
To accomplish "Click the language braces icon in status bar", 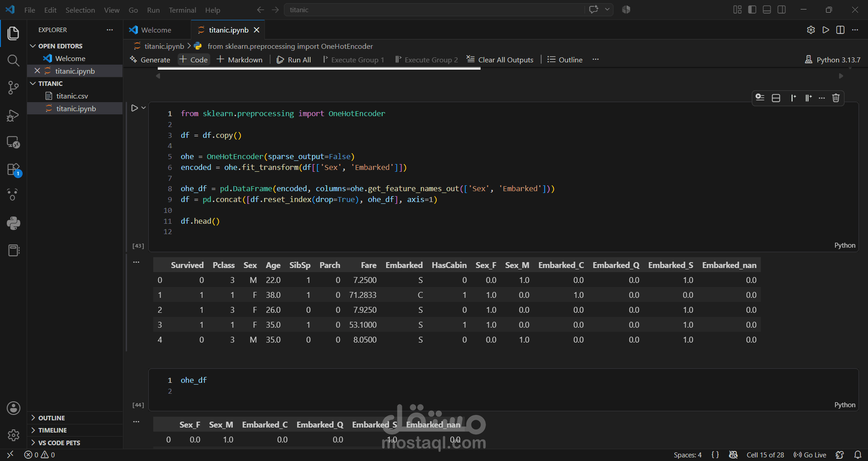I will tap(715, 455).
